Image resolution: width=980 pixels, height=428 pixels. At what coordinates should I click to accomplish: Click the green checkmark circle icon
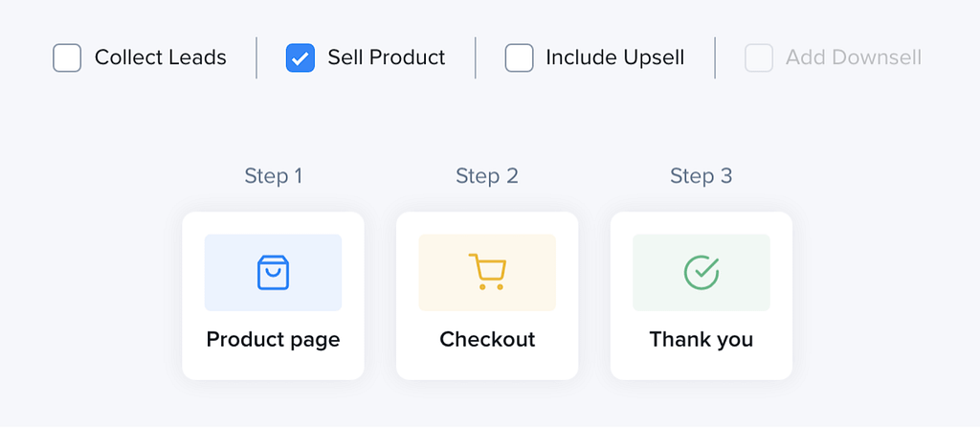(x=702, y=272)
